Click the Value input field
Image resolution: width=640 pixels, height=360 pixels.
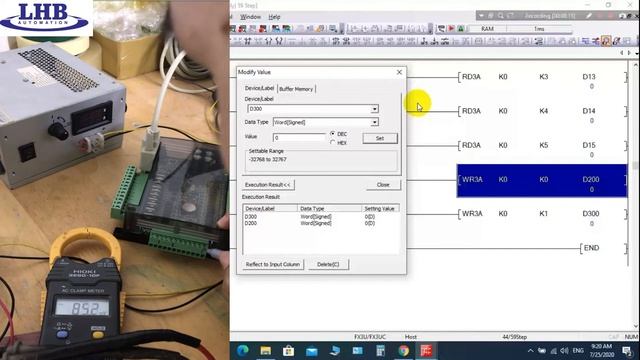click(299, 138)
